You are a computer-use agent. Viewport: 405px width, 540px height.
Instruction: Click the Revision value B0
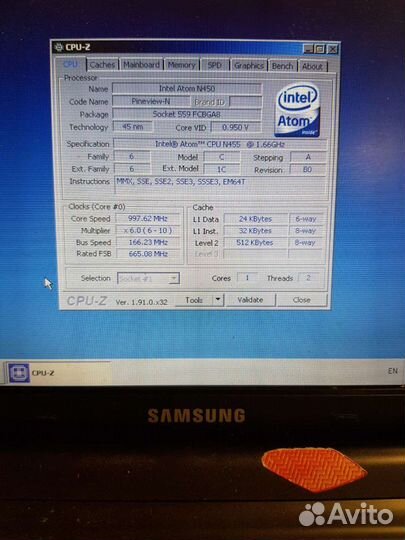tap(308, 169)
